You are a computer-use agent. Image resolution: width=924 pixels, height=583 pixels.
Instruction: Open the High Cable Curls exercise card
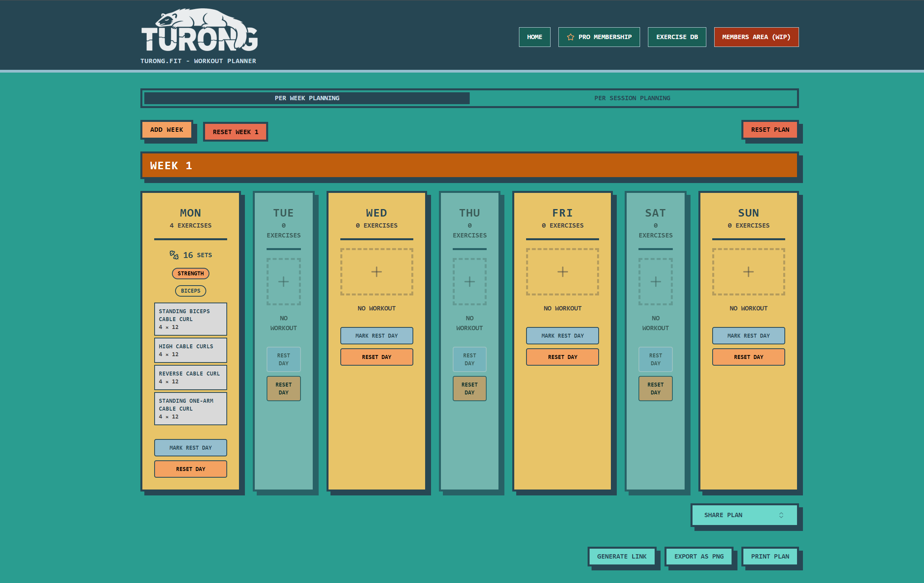(x=190, y=350)
